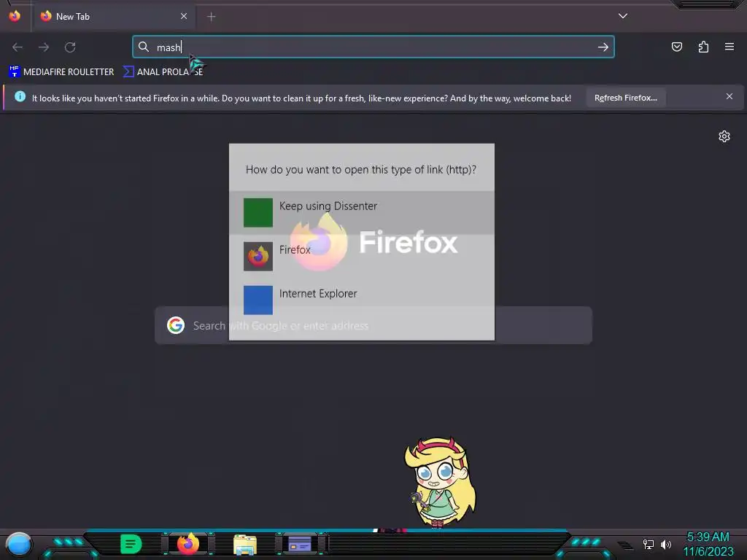The width and height of the screenshot is (747, 560).
Task: Go back with the back arrow
Action: click(x=18, y=47)
